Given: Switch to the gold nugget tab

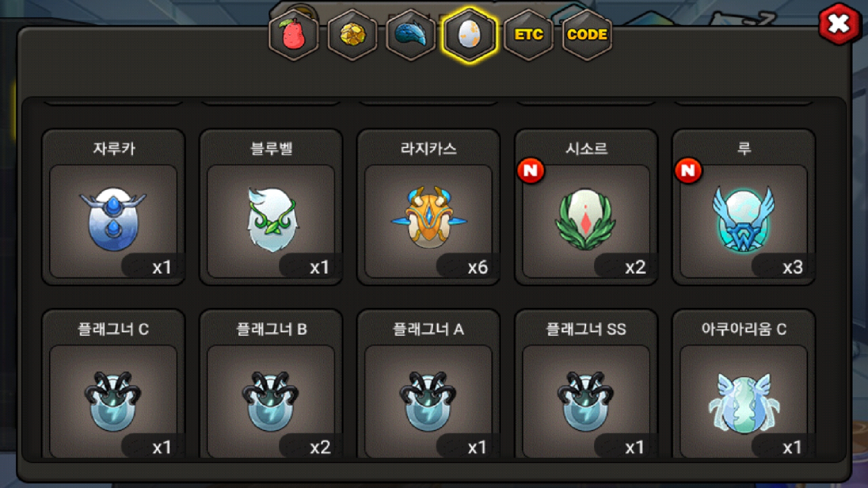Looking at the screenshot, I should tap(353, 34).
